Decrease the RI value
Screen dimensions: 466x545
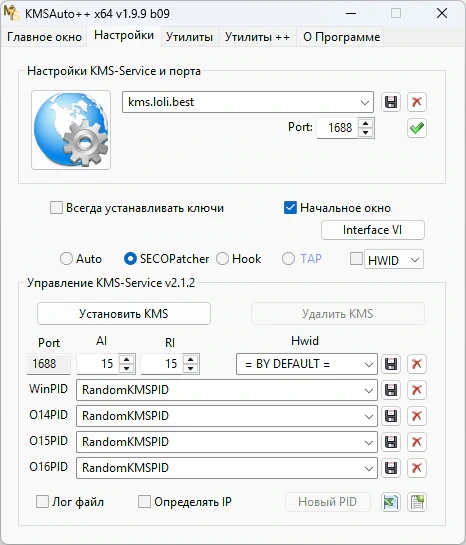point(190,368)
